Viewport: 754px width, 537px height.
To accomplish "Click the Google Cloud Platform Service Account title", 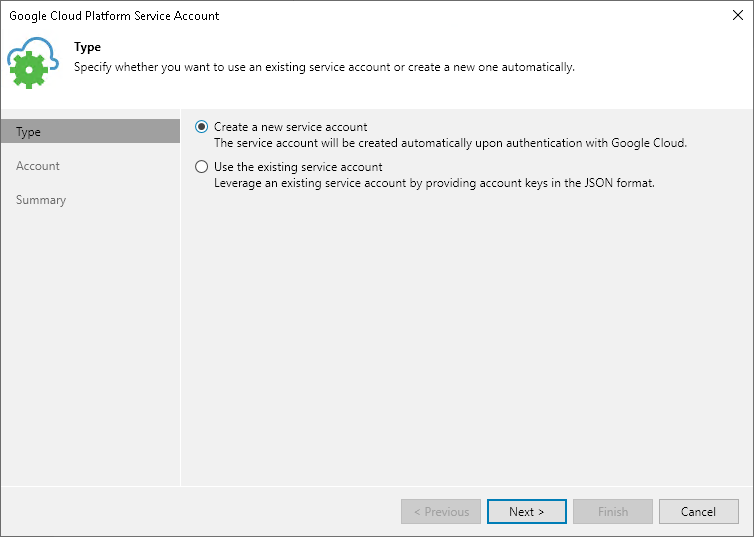I will point(114,16).
